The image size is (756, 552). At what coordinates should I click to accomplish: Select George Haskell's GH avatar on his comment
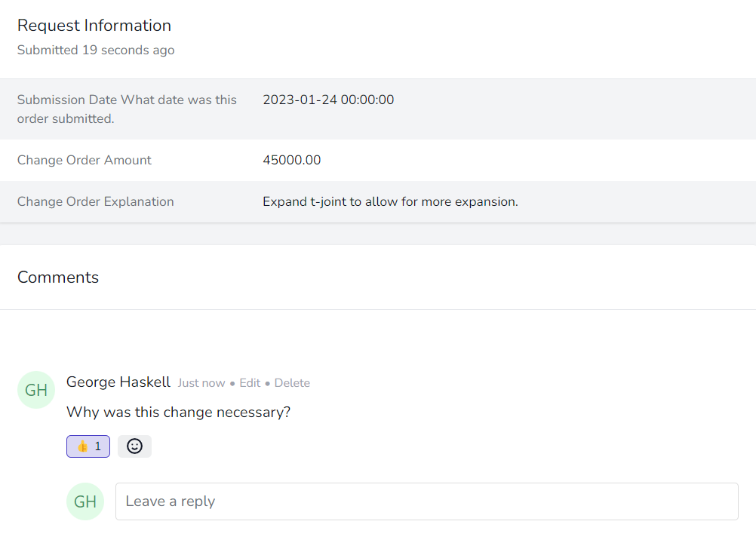(35, 390)
